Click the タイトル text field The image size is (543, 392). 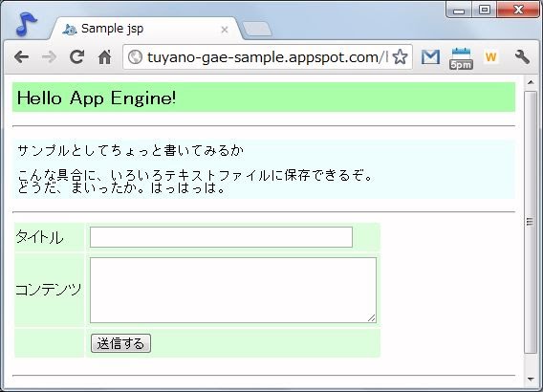pos(221,237)
